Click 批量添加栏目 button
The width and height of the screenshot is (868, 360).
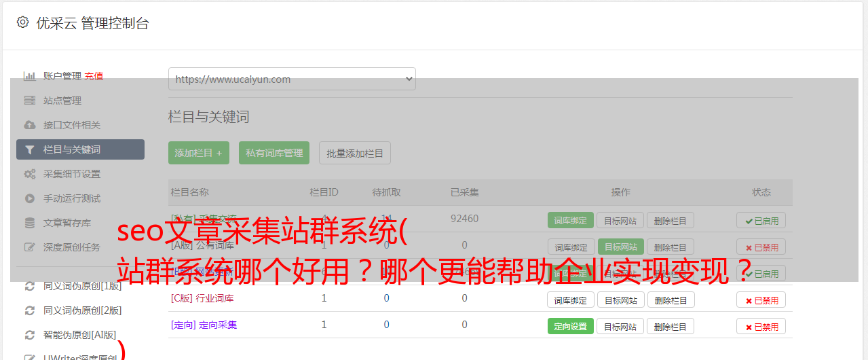[355, 153]
